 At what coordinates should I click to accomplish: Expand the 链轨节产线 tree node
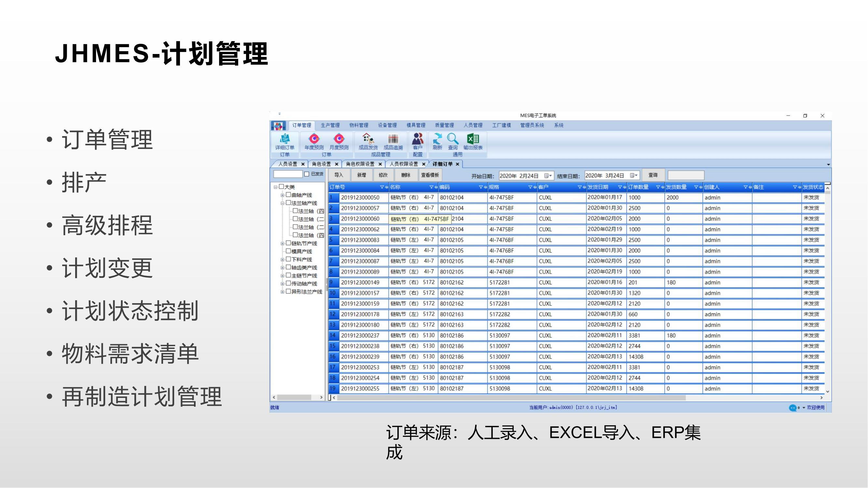point(282,243)
